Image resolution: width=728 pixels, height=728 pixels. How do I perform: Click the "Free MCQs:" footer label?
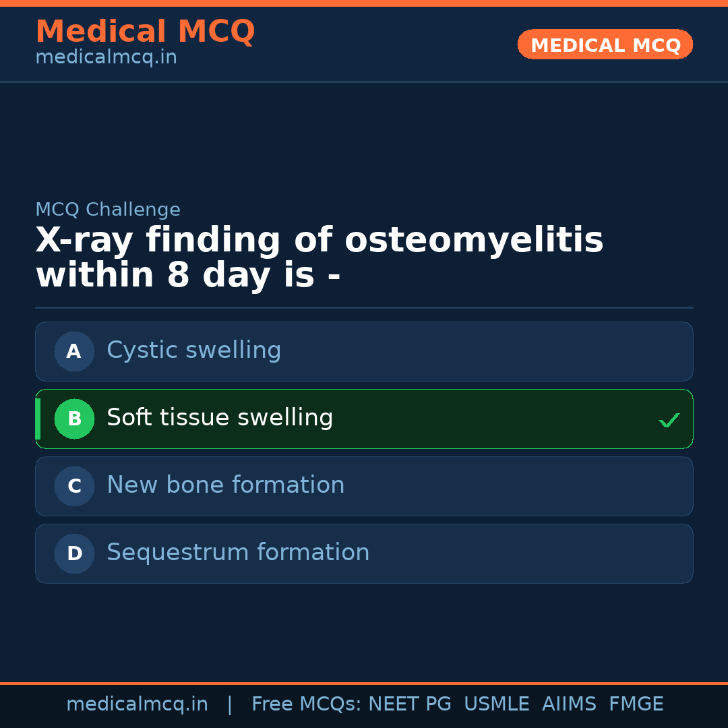pyautogui.click(x=307, y=704)
